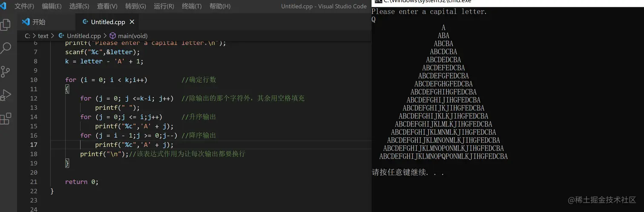The image size is (644, 212).
Task: Click the scanf("%c",&letter); code line
Action: [x=102, y=52]
